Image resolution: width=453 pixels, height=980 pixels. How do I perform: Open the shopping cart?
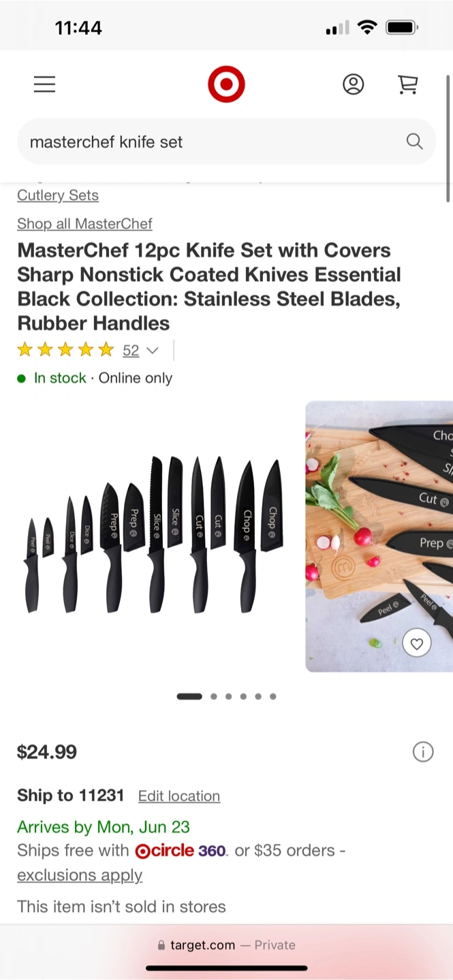coord(407,84)
